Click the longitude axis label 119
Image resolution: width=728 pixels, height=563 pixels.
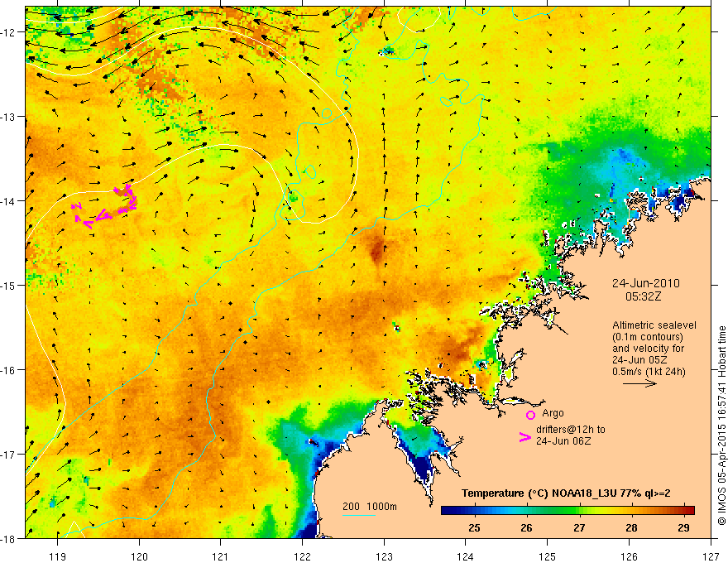58,556
